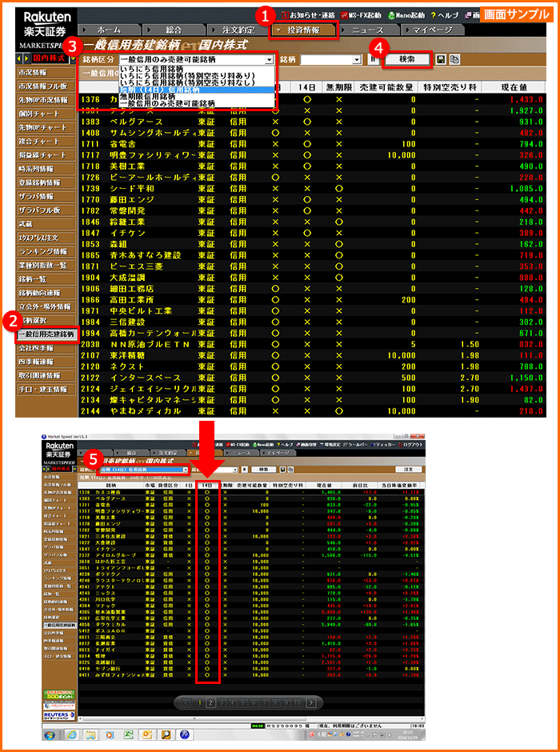The image size is (560, 752).
Task: Click the copy icon next to the save icon
Action: (x=454, y=59)
